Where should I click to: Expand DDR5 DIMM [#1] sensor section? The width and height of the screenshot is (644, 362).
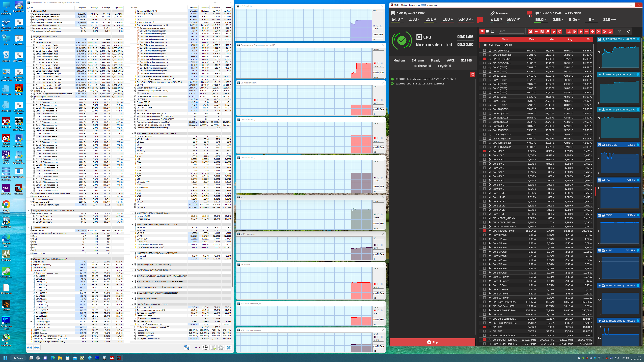click(x=132, y=264)
